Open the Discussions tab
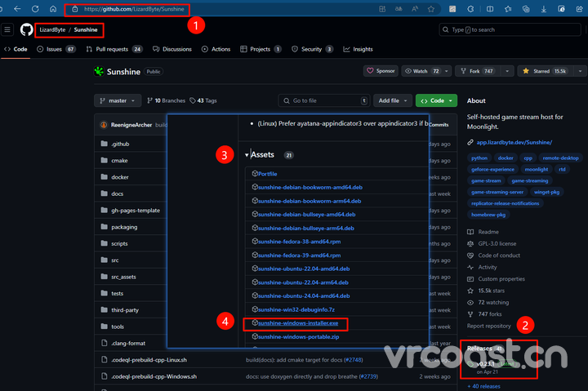 [x=172, y=49]
